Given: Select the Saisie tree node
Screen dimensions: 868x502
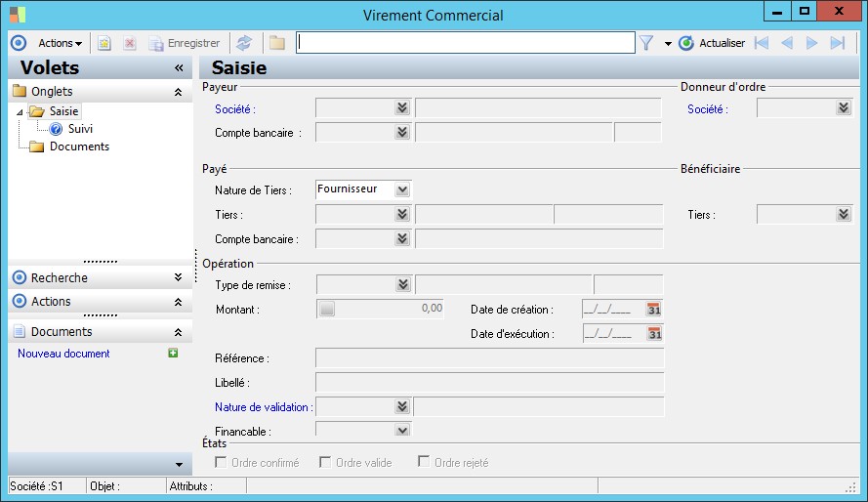Looking at the screenshot, I should [64, 111].
